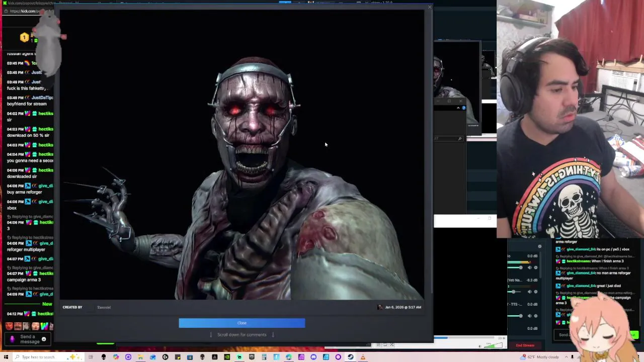Click 'its on pc / ps5 / xbox' chat message

pyautogui.click(x=612, y=249)
